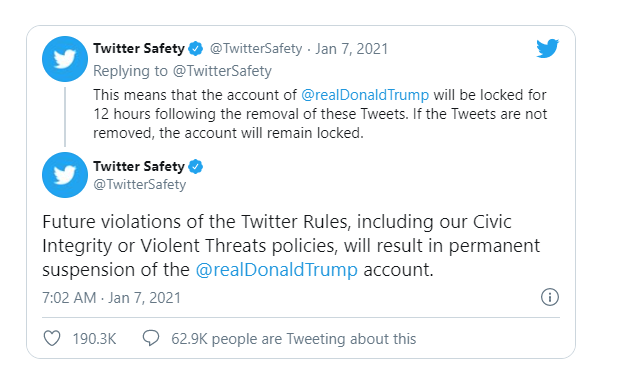This screenshot has height=374, width=622.
Task: Open the tweet info circle icon
Action: point(550,297)
